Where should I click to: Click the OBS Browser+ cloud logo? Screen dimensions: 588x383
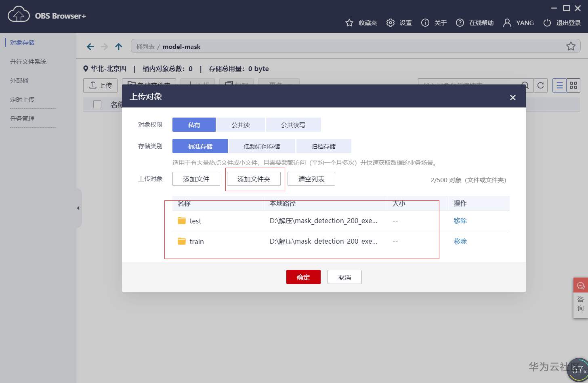pyautogui.click(x=19, y=15)
